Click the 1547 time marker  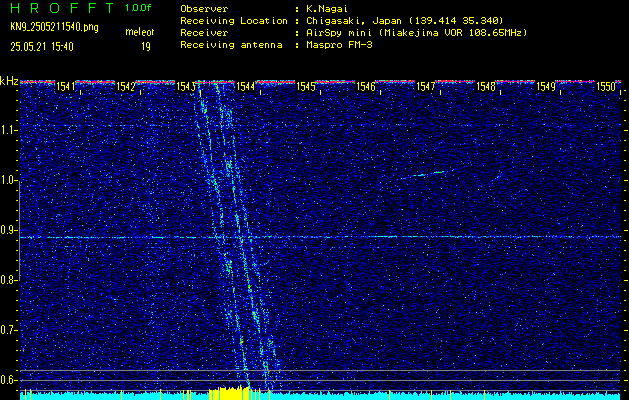[426, 86]
